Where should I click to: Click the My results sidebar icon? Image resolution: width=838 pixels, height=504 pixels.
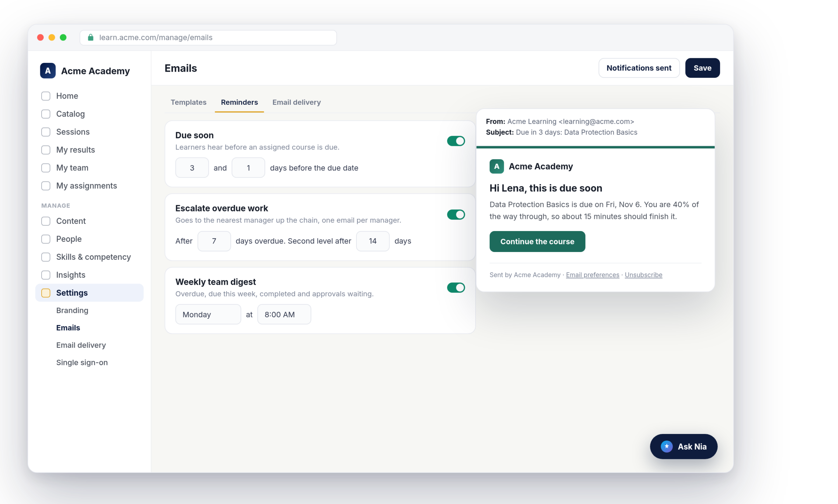(46, 150)
